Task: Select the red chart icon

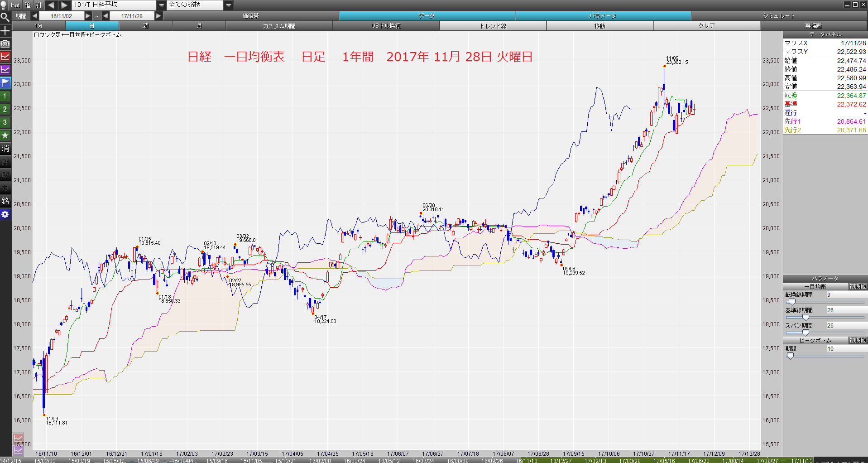Action: point(5,57)
